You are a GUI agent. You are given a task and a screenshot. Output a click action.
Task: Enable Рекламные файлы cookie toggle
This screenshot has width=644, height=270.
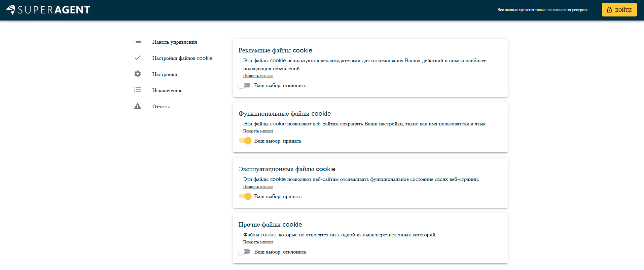click(x=244, y=85)
